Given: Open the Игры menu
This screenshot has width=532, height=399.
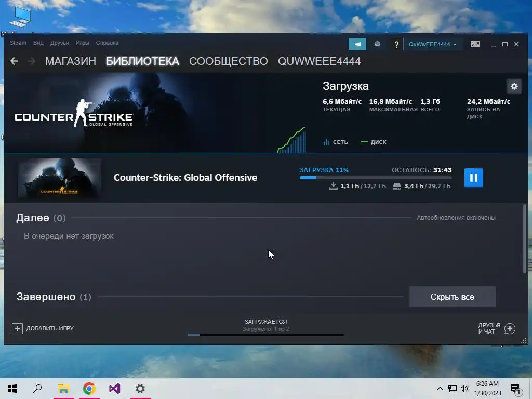Looking at the screenshot, I should tap(83, 43).
